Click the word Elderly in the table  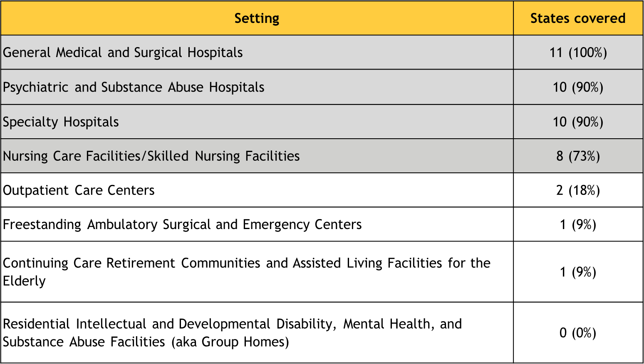click(24, 281)
